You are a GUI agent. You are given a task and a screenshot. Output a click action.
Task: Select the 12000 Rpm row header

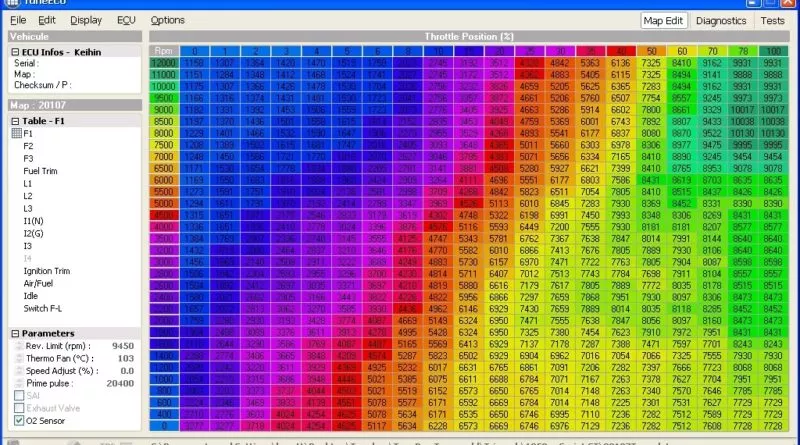pyautogui.click(x=164, y=62)
